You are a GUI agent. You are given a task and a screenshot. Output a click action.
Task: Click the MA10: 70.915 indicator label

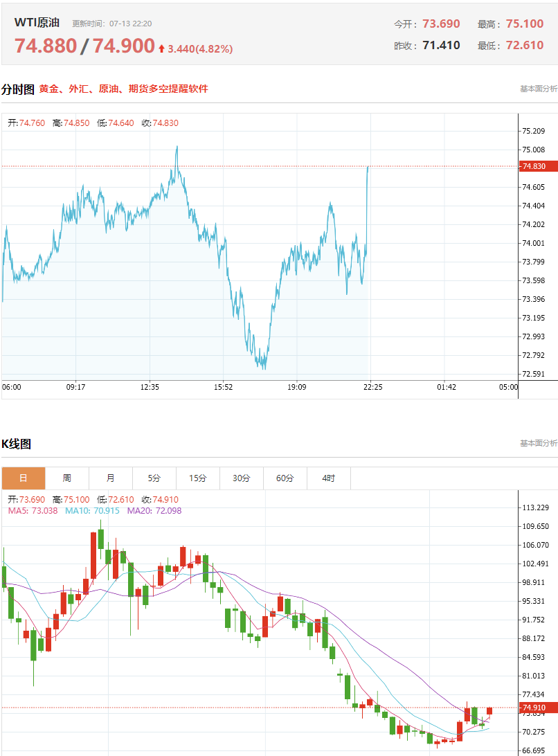92,511
